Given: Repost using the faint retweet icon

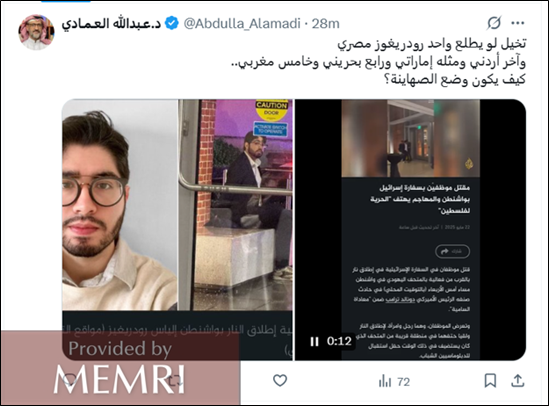Looking at the screenshot, I should point(175,380).
